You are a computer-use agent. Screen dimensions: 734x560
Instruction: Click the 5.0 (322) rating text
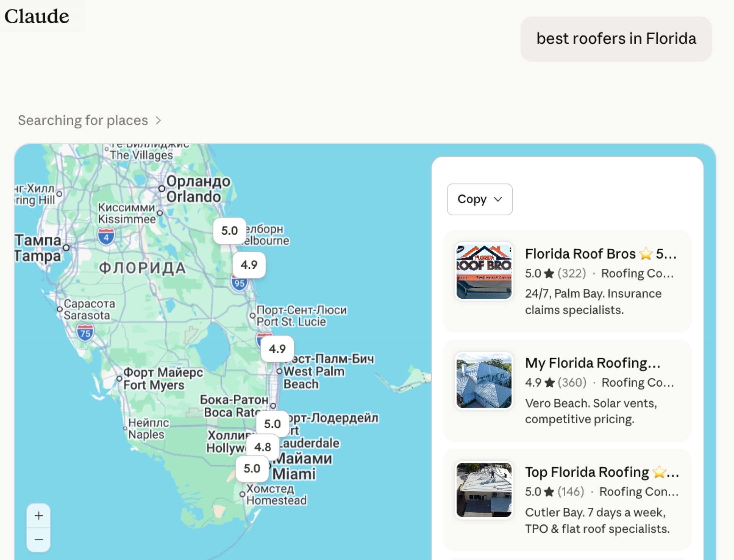pyautogui.click(x=555, y=274)
